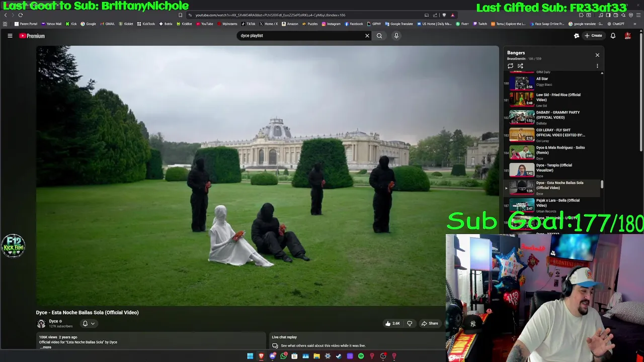Show more bookmarks chevron
The image size is (644, 362).
click(634, 24)
